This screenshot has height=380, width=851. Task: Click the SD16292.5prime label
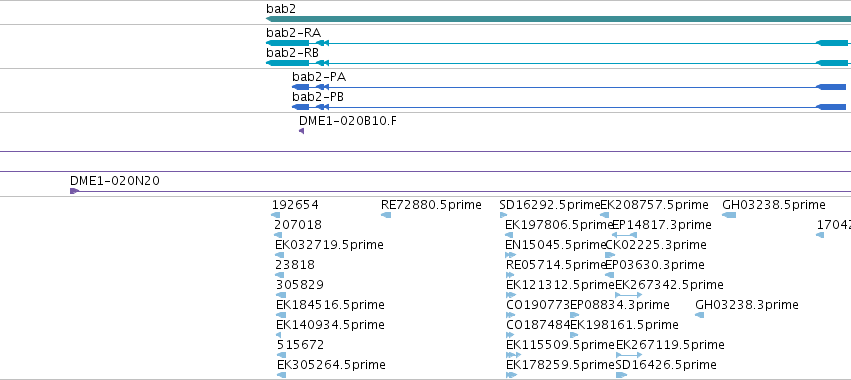click(549, 205)
